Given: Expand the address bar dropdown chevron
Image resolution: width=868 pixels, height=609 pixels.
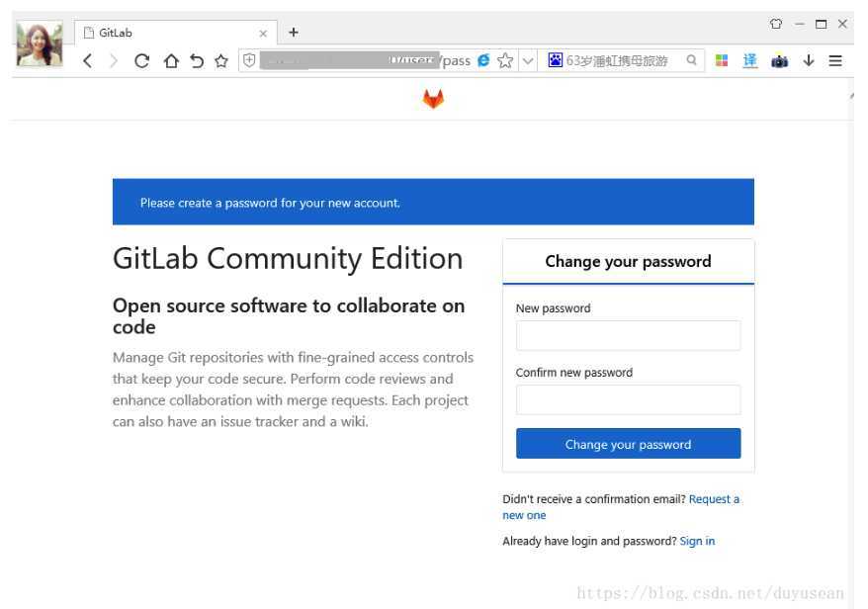Looking at the screenshot, I should click(528, 60).
